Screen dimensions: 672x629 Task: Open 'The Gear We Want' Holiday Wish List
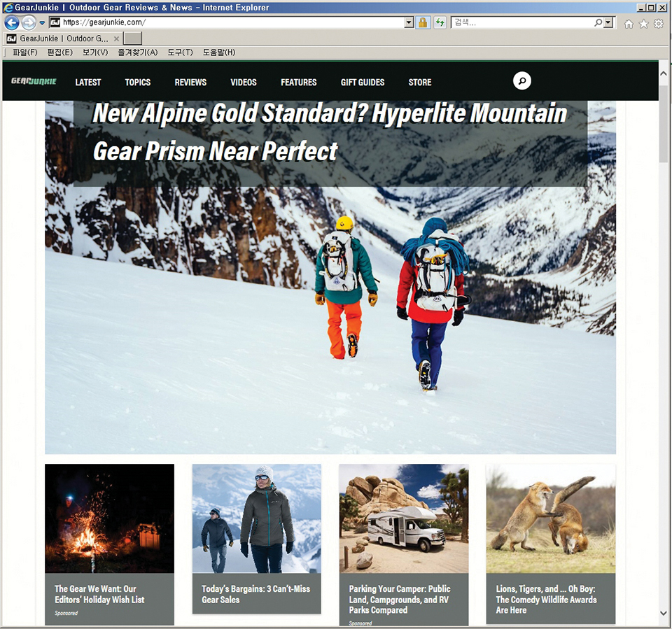(x=99, y=594)
